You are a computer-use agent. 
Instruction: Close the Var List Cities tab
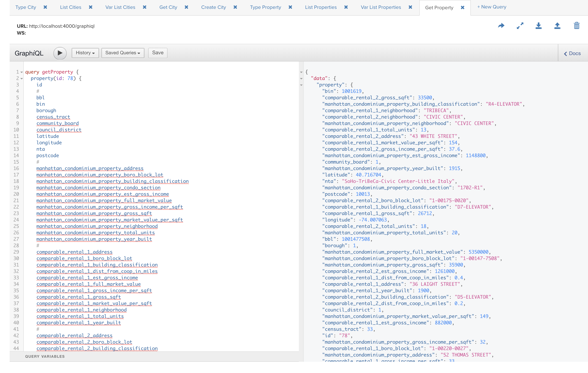(145, 7)
